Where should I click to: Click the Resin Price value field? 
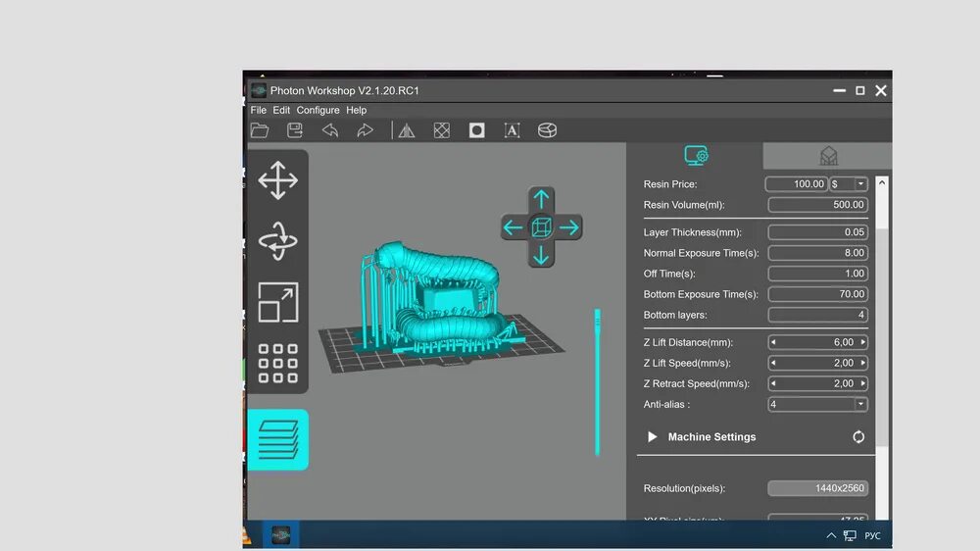[x=796, y=184]
